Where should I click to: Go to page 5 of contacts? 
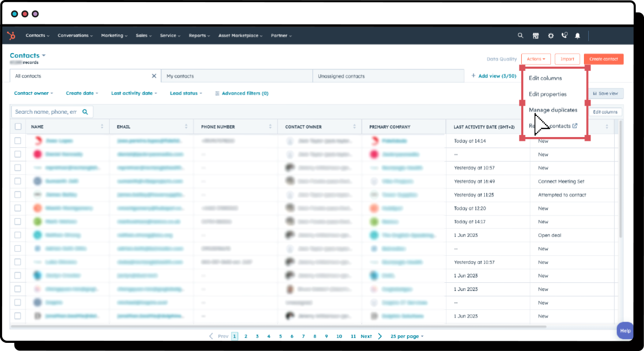[x=280, y=336]
